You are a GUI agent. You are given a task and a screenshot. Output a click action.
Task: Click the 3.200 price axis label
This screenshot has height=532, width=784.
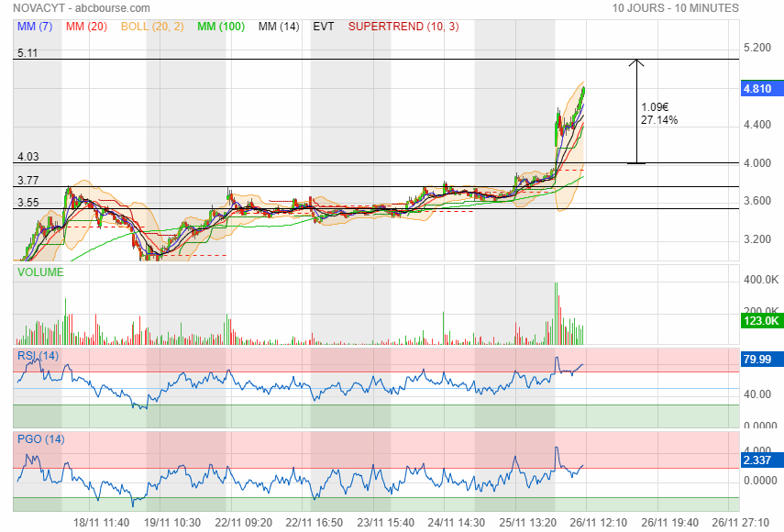coord(757,239)
